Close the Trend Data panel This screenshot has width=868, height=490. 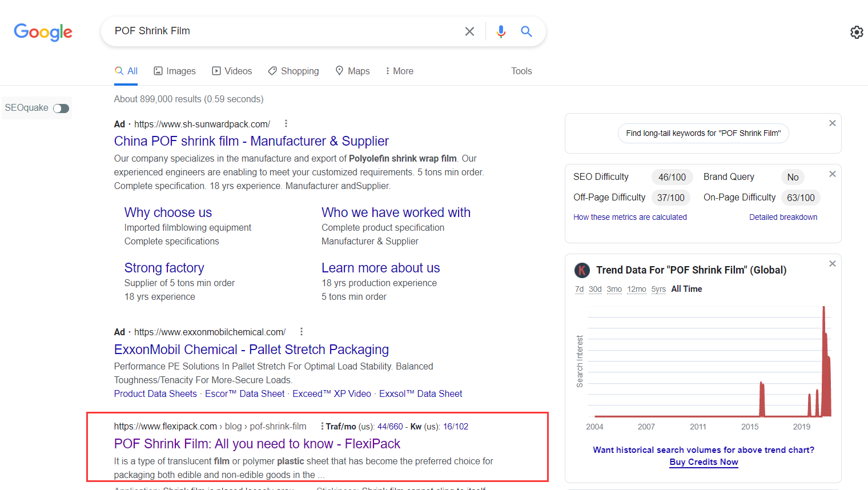tap(833, 263)
